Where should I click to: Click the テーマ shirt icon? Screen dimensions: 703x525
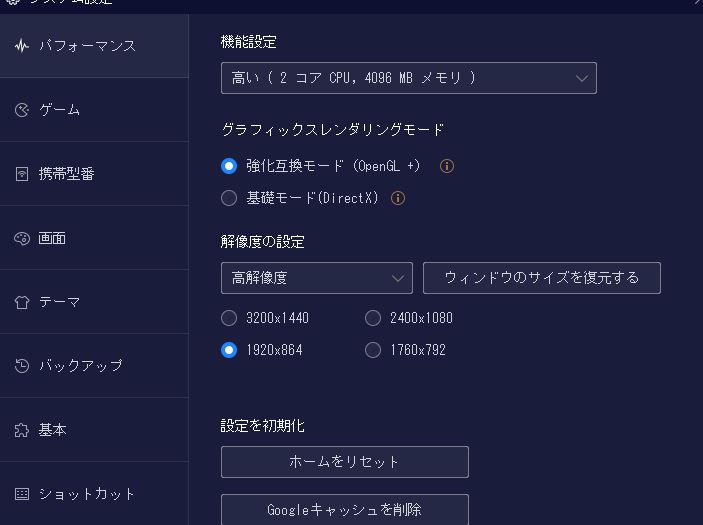click(22, 302)
